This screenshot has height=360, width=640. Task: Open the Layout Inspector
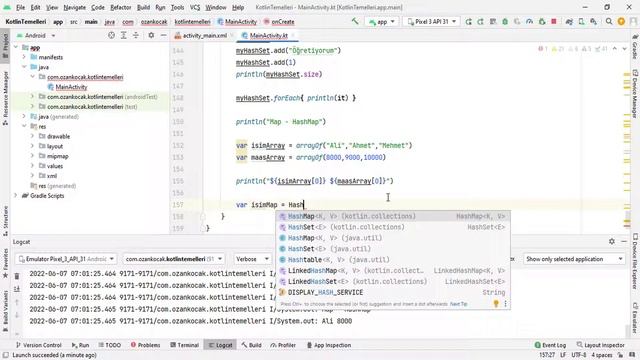pos(601,345)
